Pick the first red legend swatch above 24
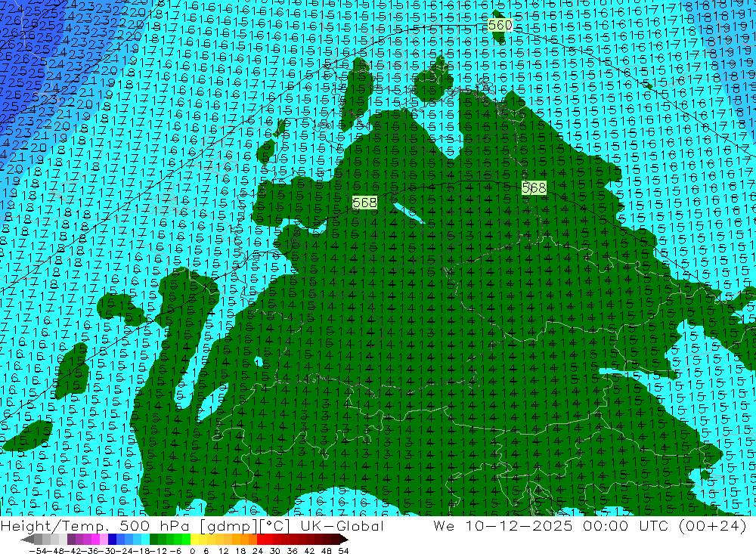Screen dimensions: 756x554 pos(261,540)
